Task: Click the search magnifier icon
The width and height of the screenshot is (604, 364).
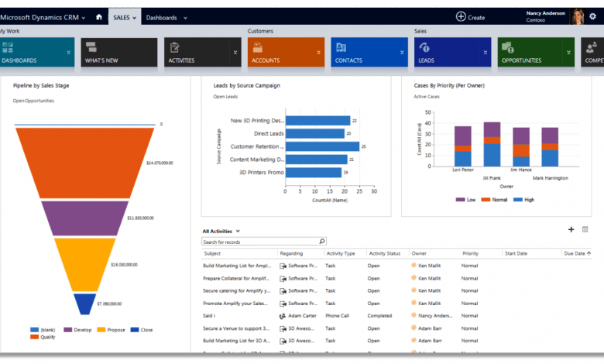Action: (322, 241)
